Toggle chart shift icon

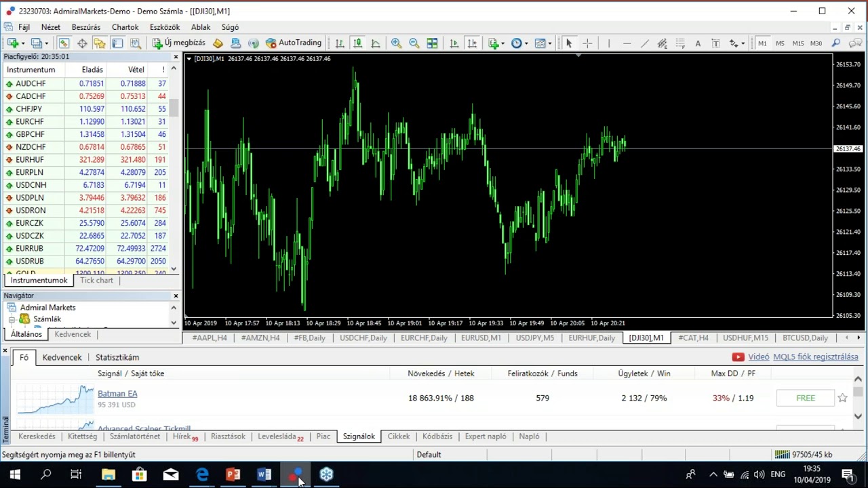472,43
